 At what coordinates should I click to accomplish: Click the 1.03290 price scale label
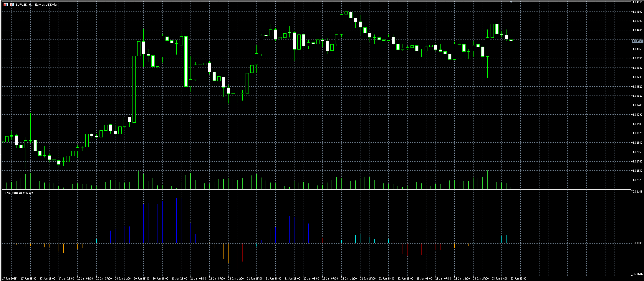pyautogui.click(x=638, y=115)
